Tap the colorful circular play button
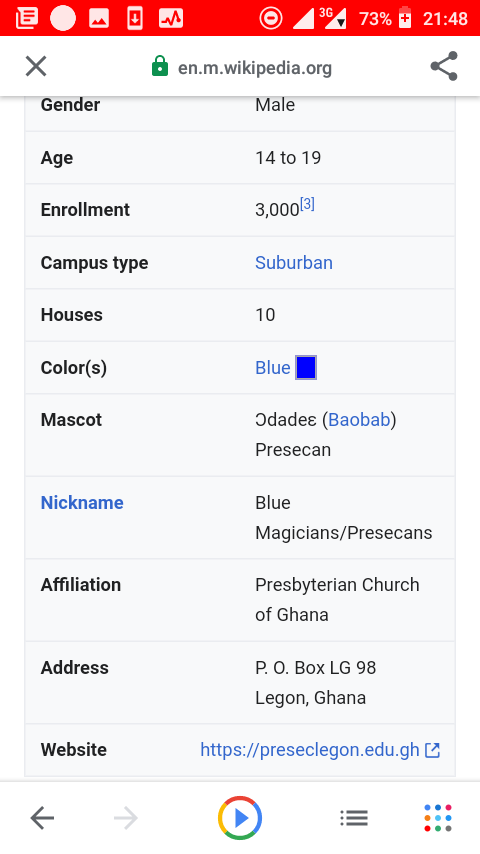The height and width of the screenshot is (854, 480). [x=240, y=818]
